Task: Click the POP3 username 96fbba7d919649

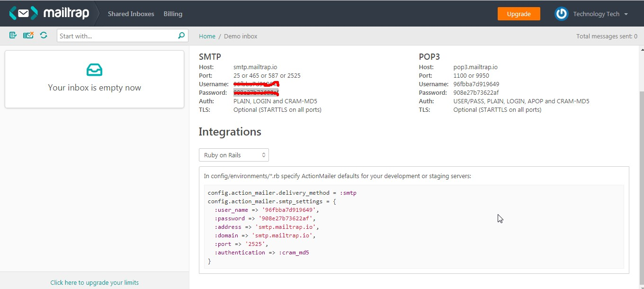Action: pyautogui.click(x=476, y=84)
